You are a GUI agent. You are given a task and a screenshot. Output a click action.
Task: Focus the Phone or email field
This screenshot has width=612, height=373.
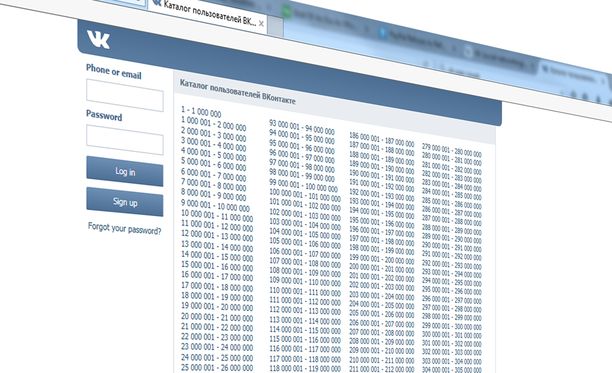(125, 95)
